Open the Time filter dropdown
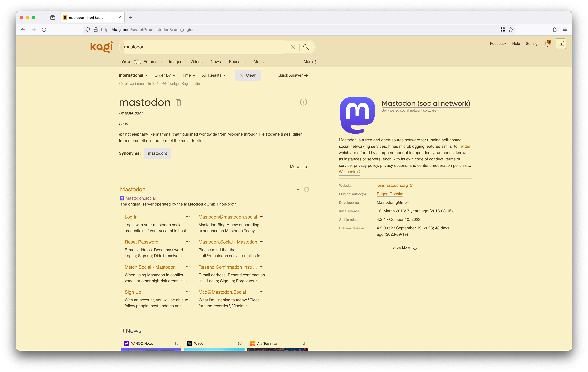Screen dimensions: 588x372 click(189, 75)
